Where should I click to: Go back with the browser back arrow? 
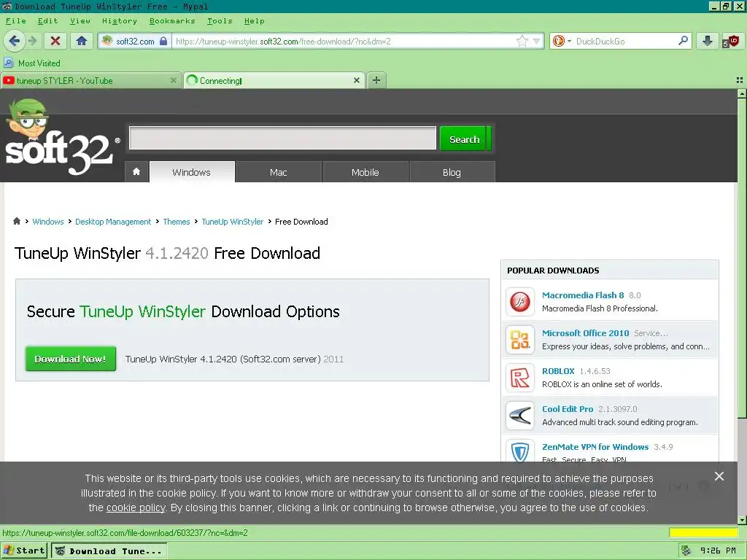[15, 41]
